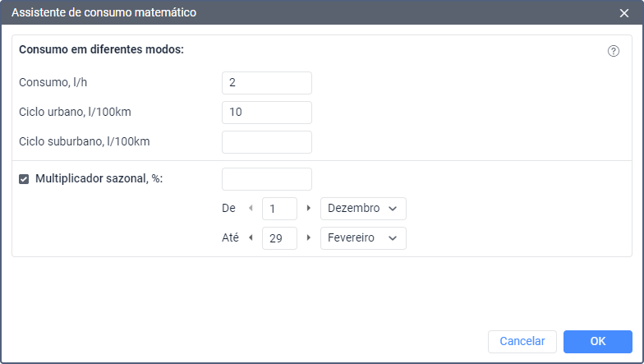Click the chevron next to Fevereiro
The image size is (644, 364).
[x=393, y=238]
